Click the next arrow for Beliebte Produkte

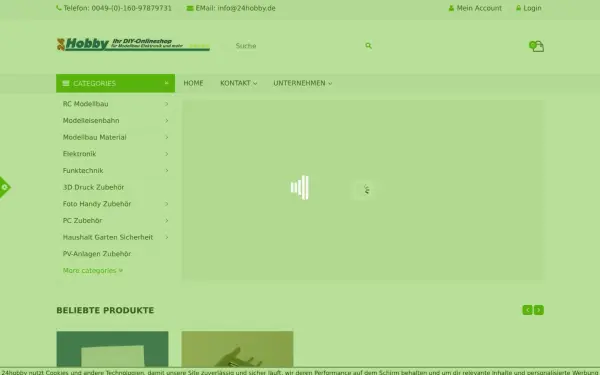[539, 310]
